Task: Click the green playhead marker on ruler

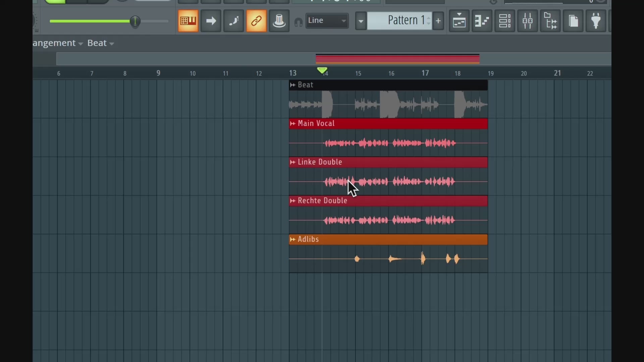Action: click(322, 70)
